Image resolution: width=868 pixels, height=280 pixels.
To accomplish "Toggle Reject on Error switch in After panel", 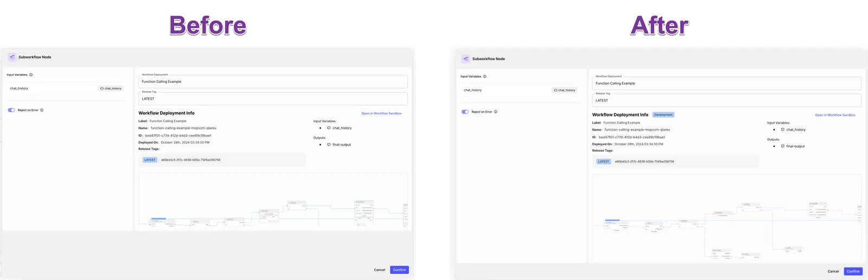I will point(465,112).
